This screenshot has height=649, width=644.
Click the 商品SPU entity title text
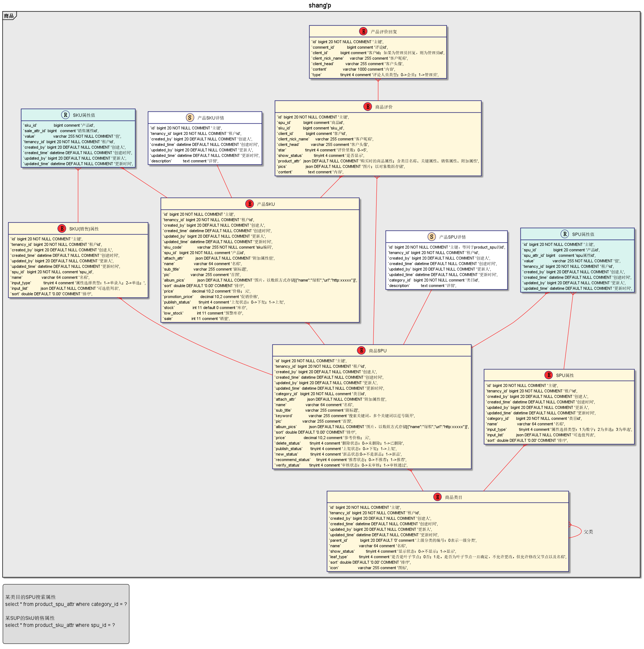[x=378, y=350]
